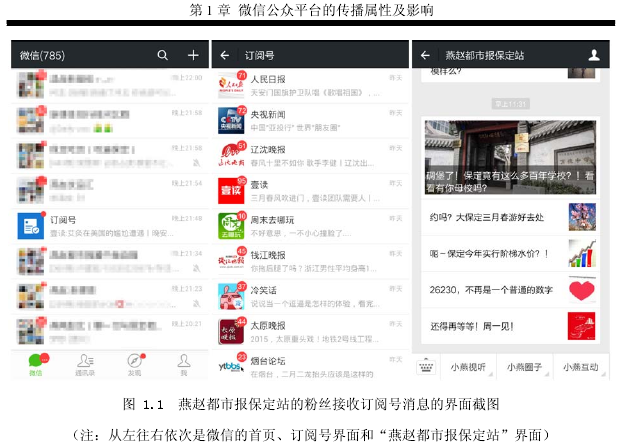Tap the flower thumbnail beside 春游 article
Screen dimensions: 626x445
tap(582, 217)
